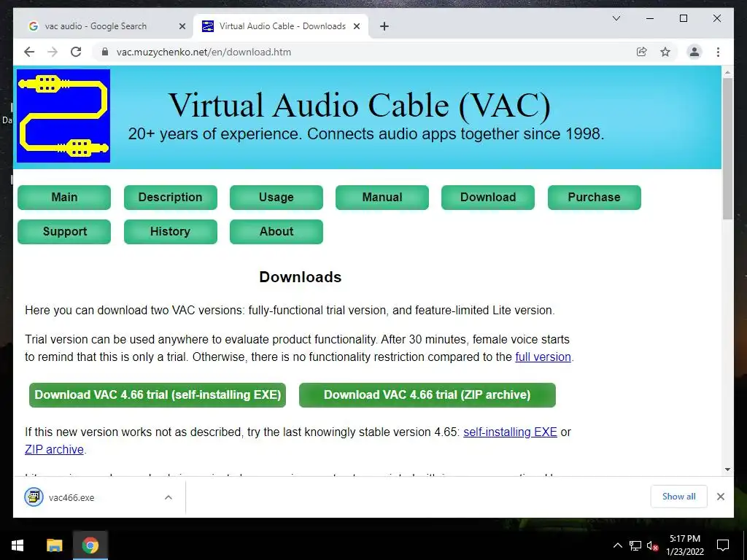Image resolution: width=747 pixels, height=560 pixels.
Task: Open File Explorer from taskbar
Action: tap(54, 545)
